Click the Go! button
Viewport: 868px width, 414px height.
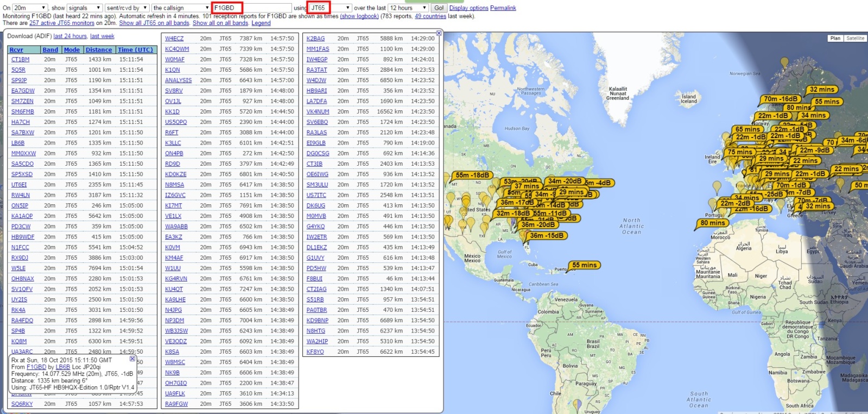tap(439, 8)
